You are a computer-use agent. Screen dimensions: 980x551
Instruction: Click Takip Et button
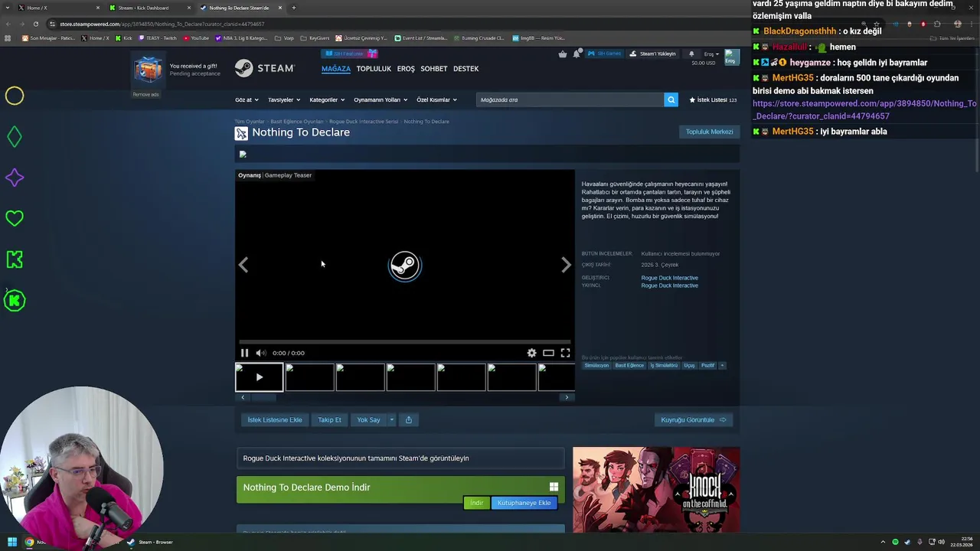click(x=329, y=419)
